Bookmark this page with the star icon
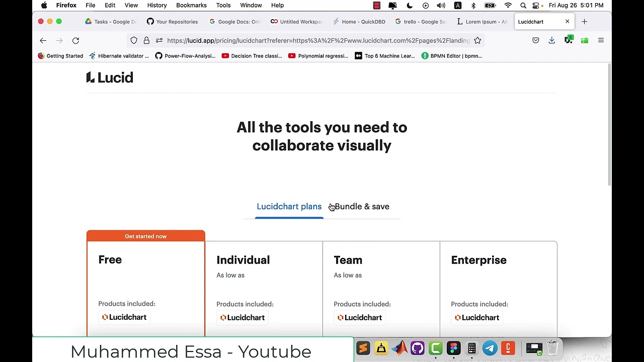Image resolution: width=644 pixels, height=362 pixels. point(477,40)
